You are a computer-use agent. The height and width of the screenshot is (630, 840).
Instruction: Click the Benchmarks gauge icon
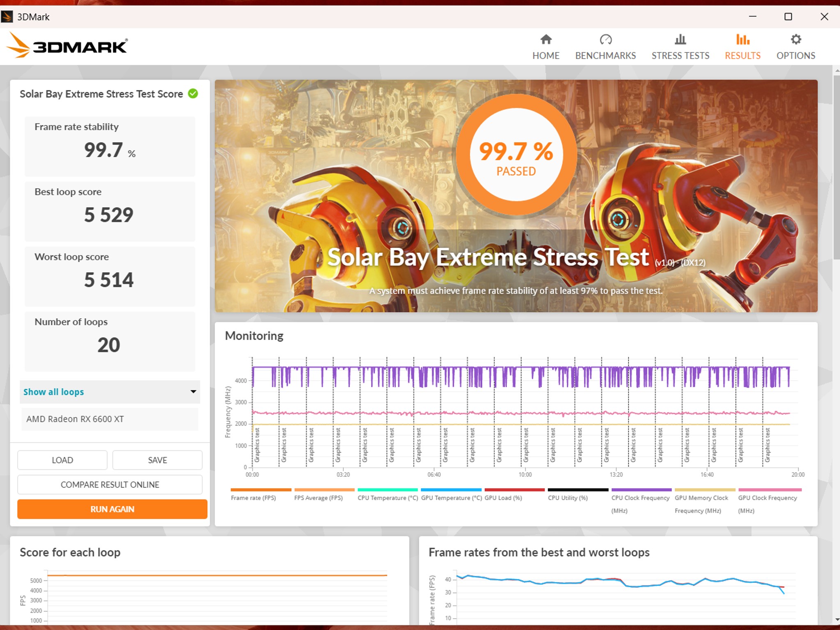[605, 39]
